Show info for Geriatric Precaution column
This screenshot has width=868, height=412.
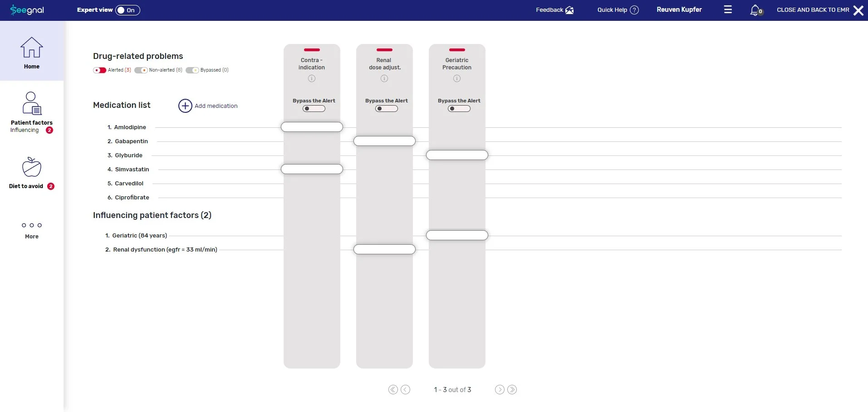(457, 78)
